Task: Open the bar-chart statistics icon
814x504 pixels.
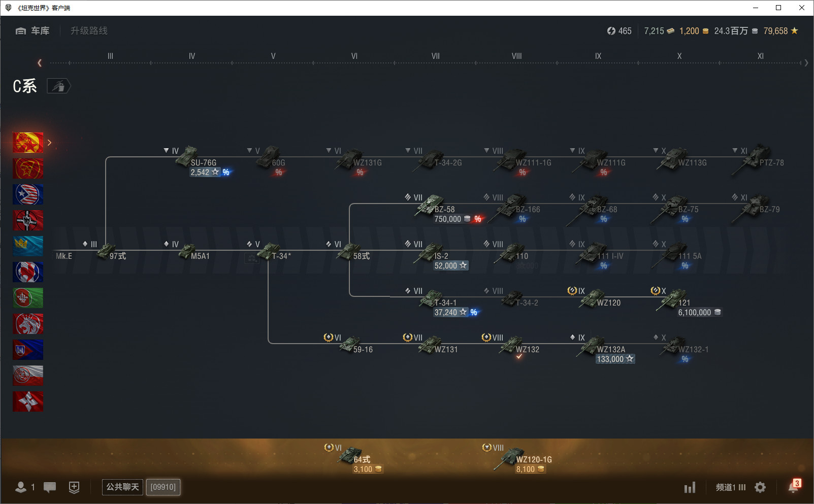Action: [x=690, y=488]
